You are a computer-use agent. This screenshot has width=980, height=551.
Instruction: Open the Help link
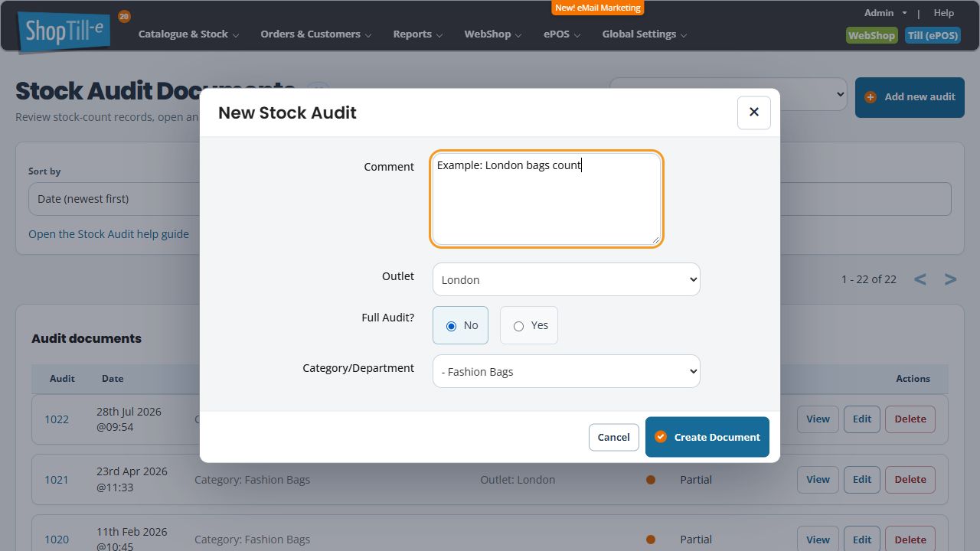pyautogui.click(x=944, y=13)
